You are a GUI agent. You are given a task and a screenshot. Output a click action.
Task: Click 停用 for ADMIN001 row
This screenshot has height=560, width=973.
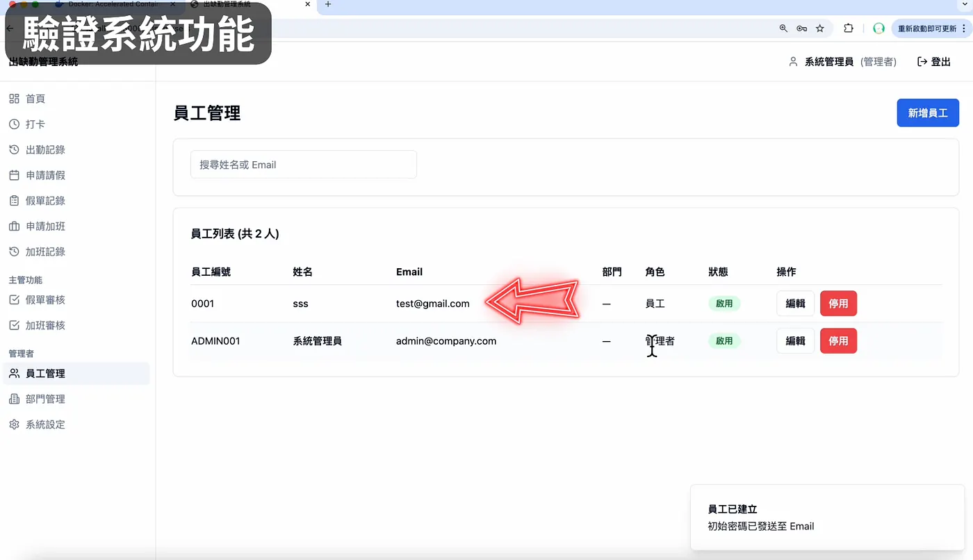click(x=838, y=341)
